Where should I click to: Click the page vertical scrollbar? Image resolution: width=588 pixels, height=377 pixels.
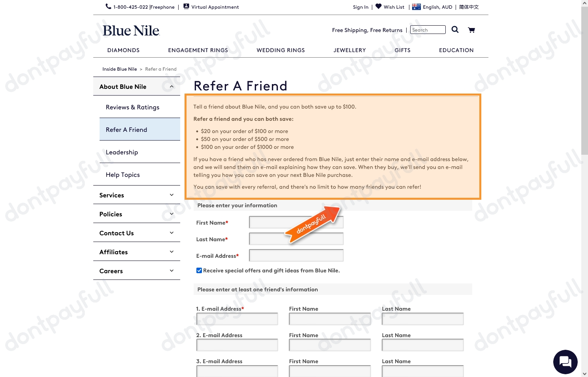[x=584, y=79]
